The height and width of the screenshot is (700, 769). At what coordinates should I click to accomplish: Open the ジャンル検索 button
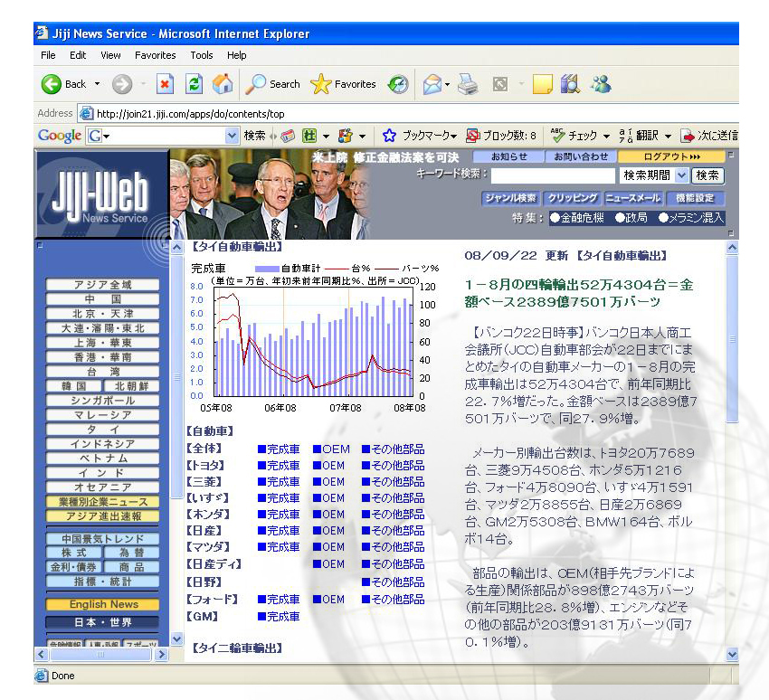click(x=510, y=198)
